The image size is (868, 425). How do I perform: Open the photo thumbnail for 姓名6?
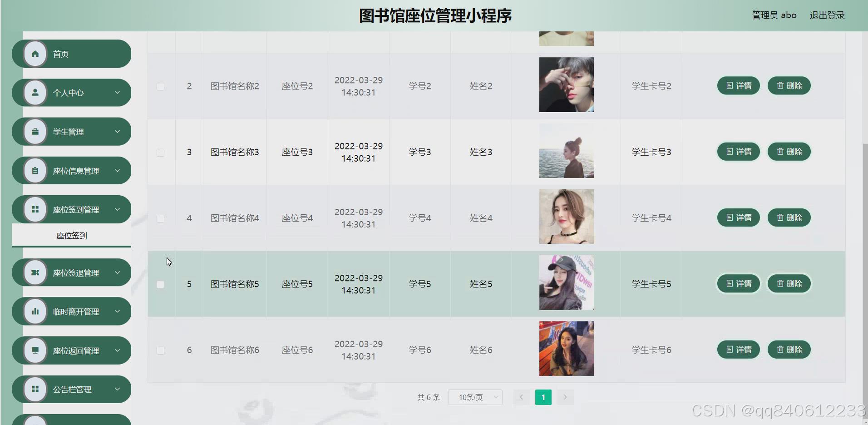point(567,349)
